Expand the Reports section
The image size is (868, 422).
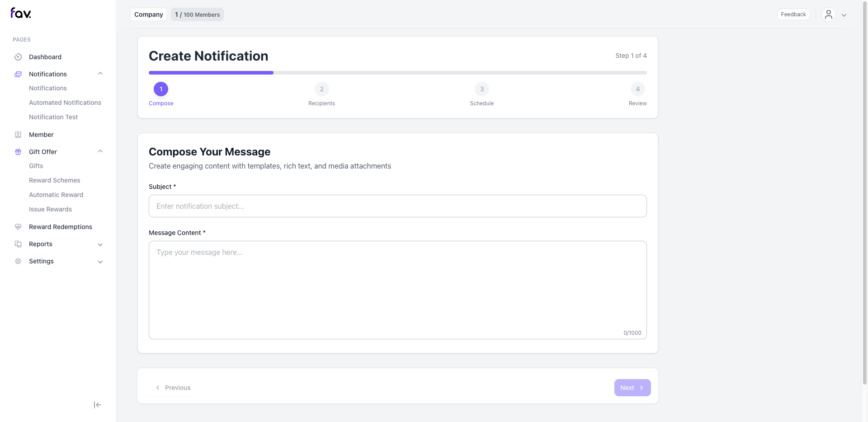point(100,244)
